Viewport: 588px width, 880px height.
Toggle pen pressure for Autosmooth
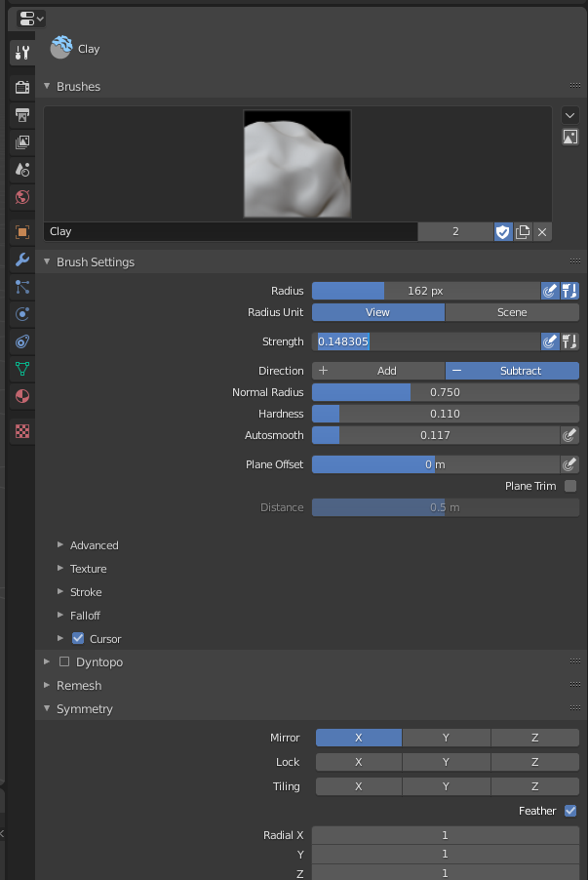pyautogui.click(x=569, y=435)
